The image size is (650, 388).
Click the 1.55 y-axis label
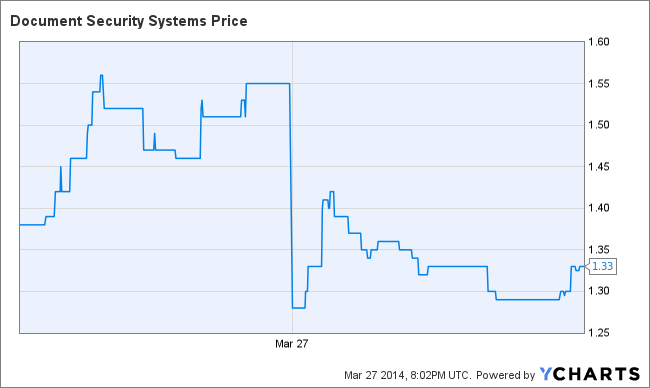click(x=599, y=84)
